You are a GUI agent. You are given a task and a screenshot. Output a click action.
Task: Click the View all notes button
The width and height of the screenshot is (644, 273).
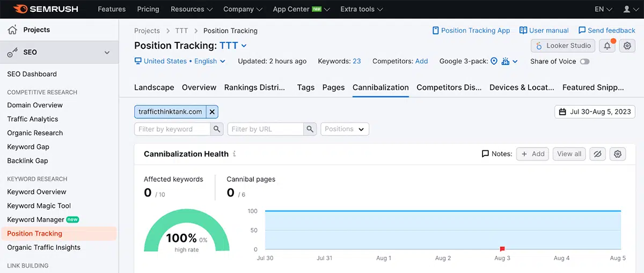click(x=569, y=154)
